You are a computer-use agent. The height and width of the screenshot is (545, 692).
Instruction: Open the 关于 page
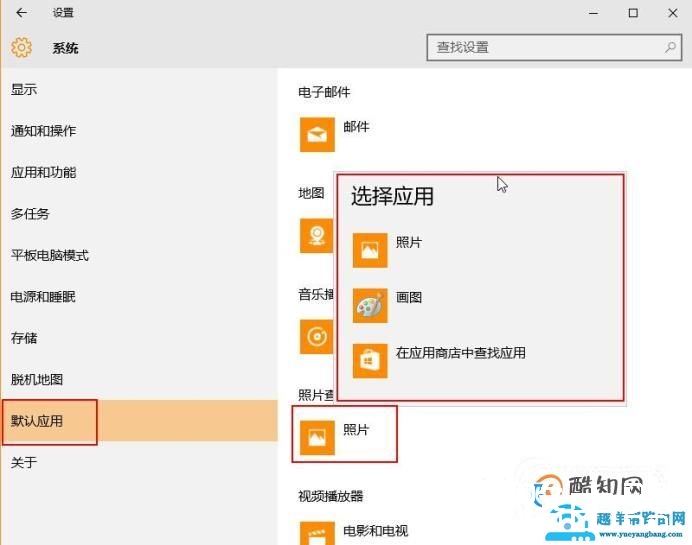pos(24,462)
